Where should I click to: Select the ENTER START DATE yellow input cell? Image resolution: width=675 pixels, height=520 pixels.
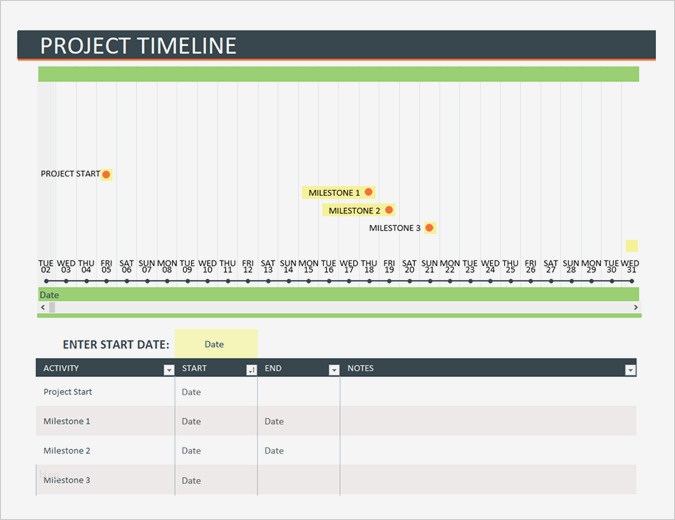[216, 344]
